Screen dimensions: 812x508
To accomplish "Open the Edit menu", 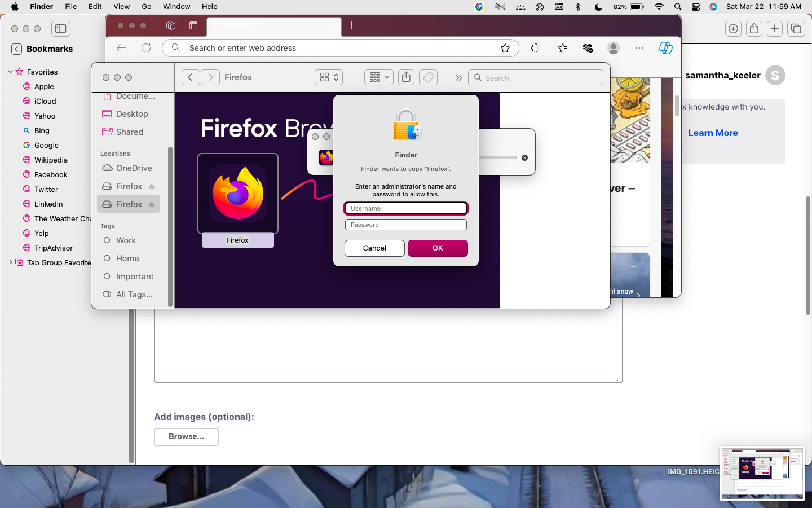I will [95, 7].
